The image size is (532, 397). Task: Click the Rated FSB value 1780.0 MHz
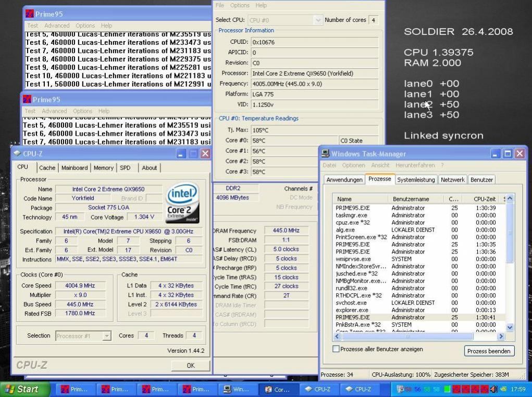[x=80, y=314]
